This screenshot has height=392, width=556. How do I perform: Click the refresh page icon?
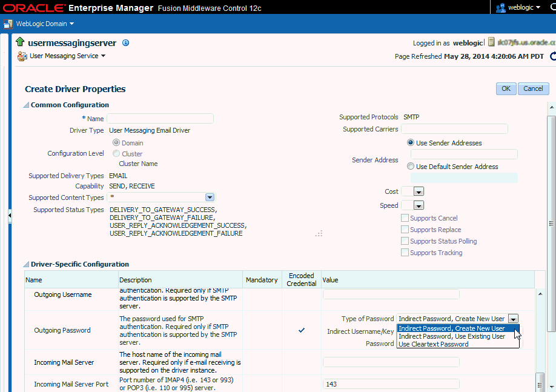(553, 56)
